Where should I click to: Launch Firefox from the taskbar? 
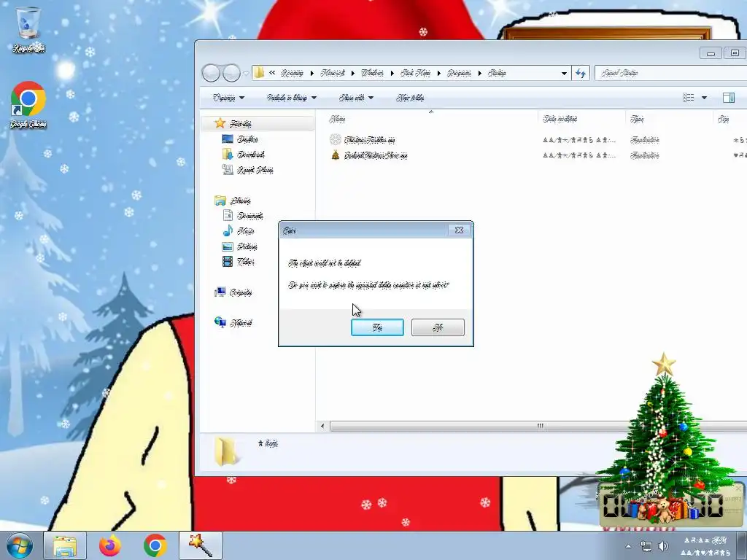pos(110,546)
